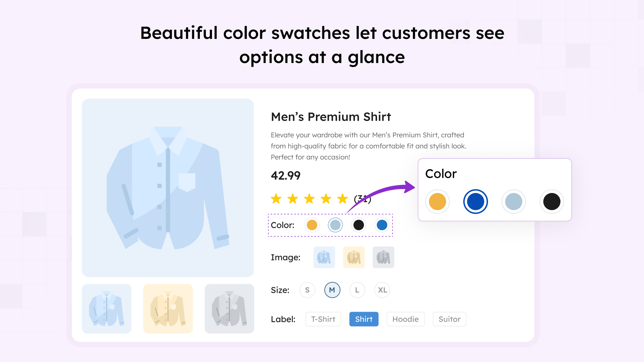644x362 pixels.
Task: Select size S option
Action: (x=307, y=290)
